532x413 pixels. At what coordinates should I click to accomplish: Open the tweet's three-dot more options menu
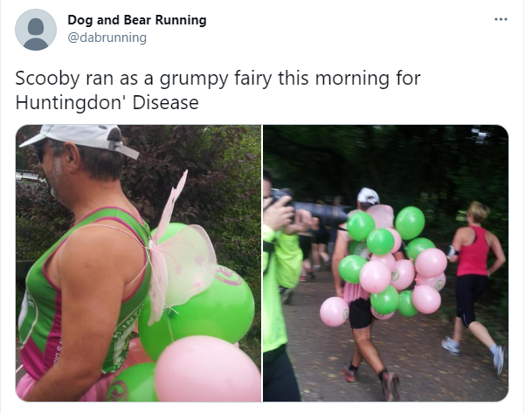(x=501, y=19)
